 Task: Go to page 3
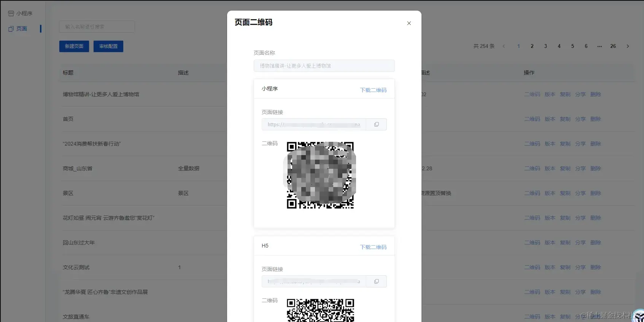pyautogui.click(x=545, y=46)
